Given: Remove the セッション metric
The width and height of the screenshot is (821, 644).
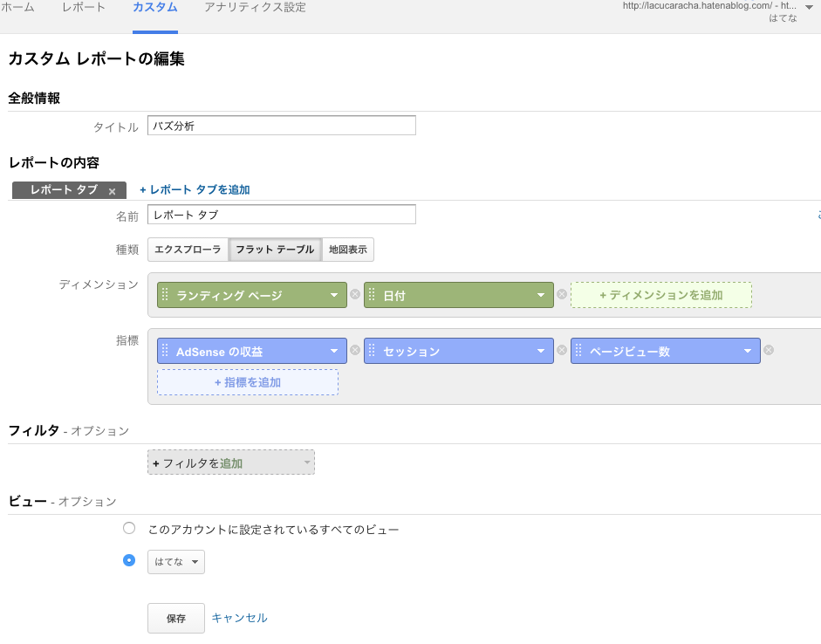Looking at the screenshot, I should (562, 351).
